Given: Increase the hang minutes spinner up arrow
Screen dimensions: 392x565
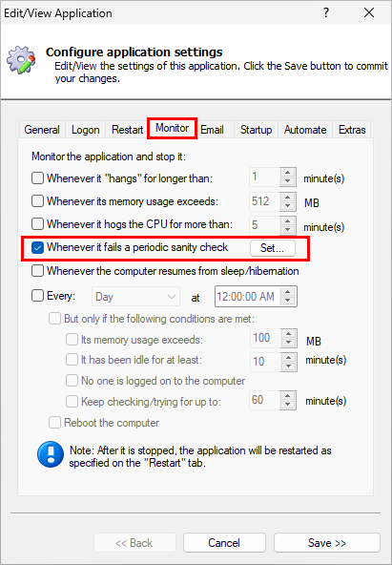Looking at the screenshot, I should 288,173.
